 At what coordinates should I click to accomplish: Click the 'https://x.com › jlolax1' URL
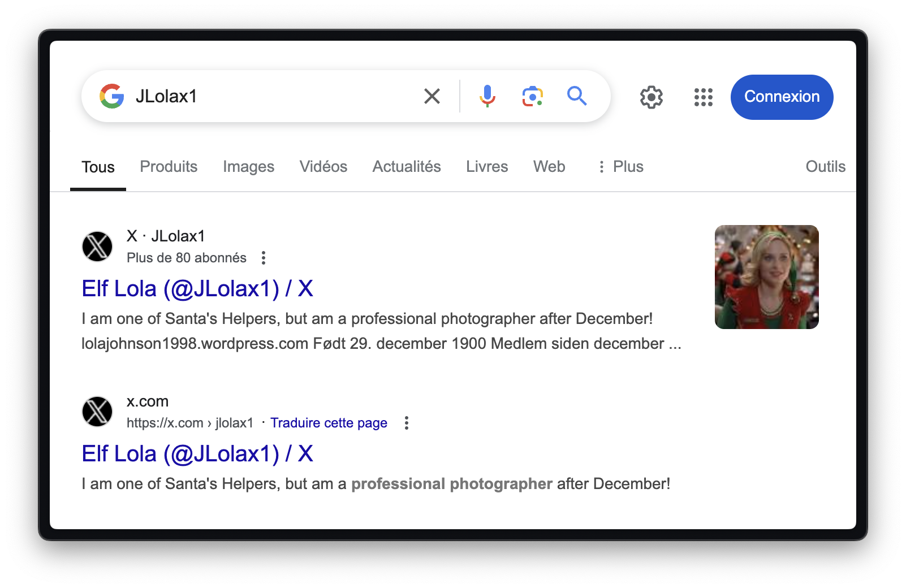click(190, 423)
